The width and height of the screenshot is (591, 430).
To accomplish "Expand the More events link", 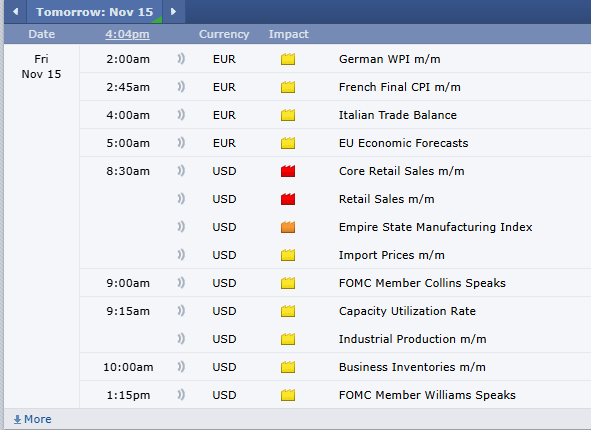I will (32, 419).
